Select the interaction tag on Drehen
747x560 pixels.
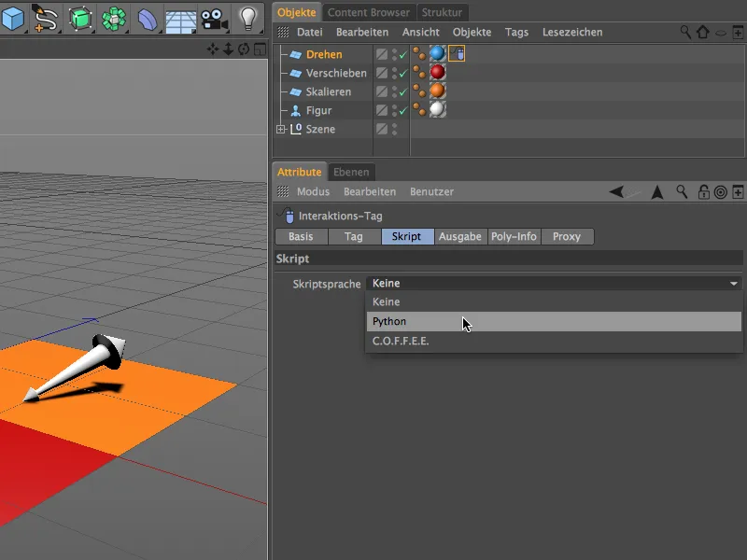457,53
